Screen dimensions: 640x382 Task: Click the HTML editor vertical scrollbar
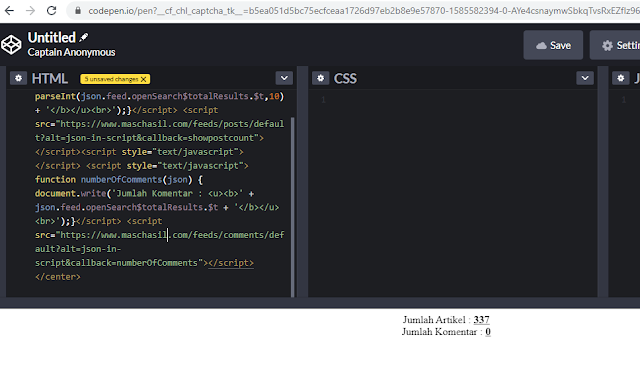(293, 207)
